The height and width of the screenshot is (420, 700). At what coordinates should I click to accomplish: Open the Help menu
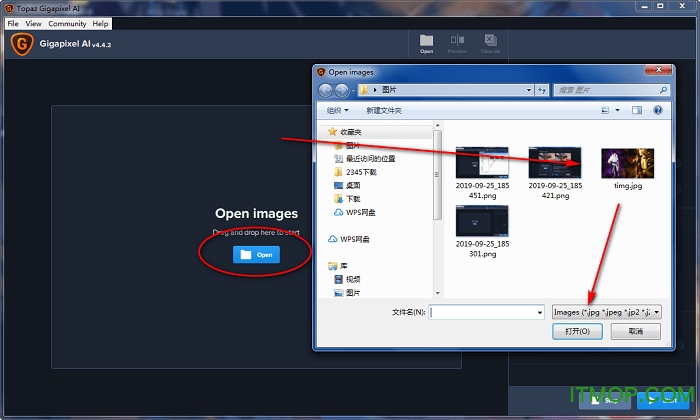100,24
